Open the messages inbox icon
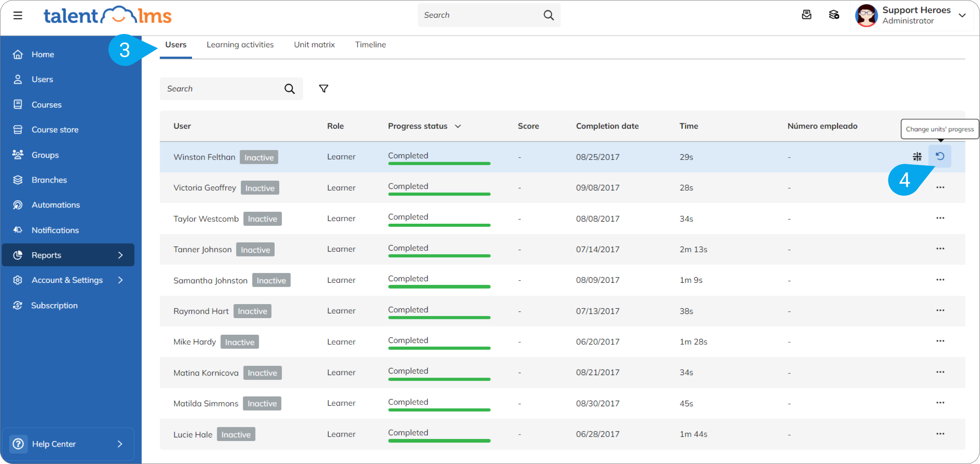Screen dimensions: 980x464 coord(806,15)
